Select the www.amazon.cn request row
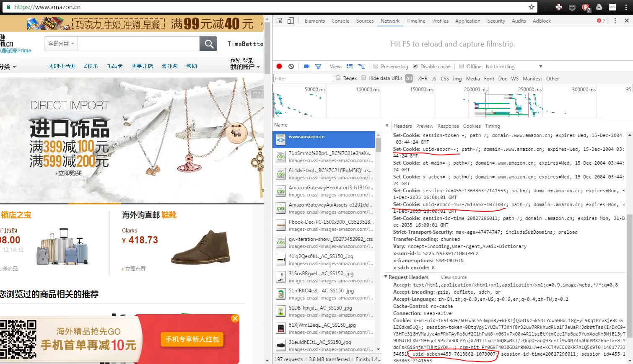The height and width of the screenshot is (364, 633). 324,139
